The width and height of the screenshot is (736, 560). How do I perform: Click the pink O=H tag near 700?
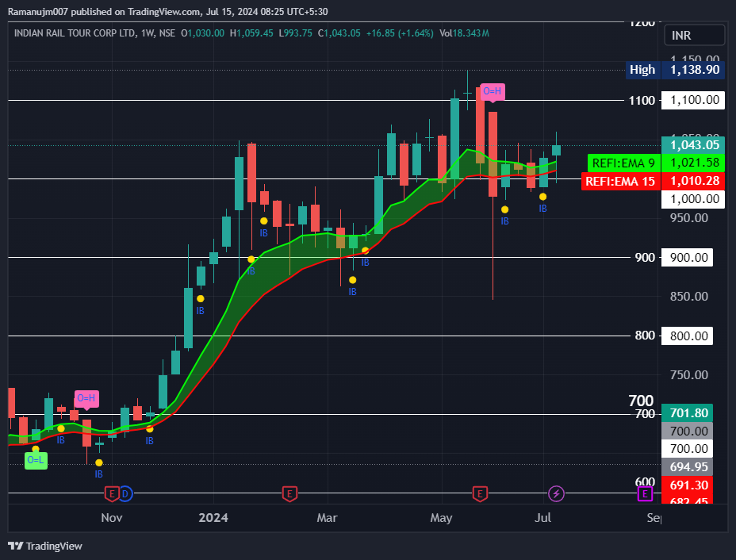pyautogui.click(x=86, y=399)
